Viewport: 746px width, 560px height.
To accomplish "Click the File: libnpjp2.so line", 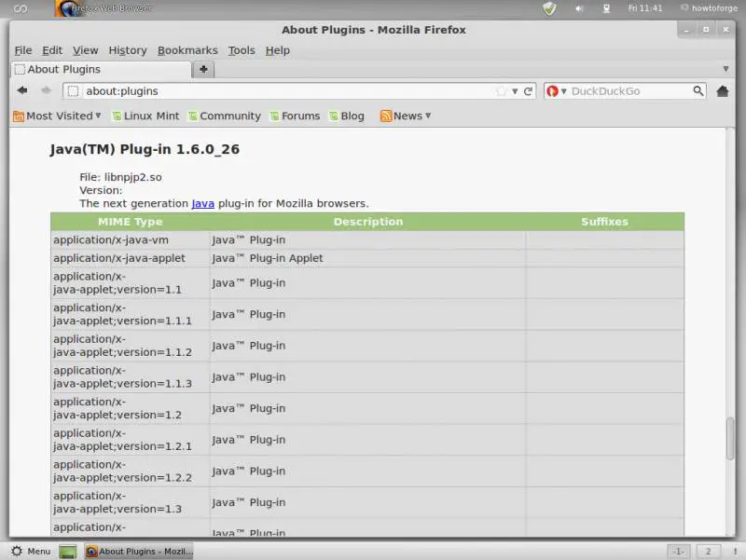I will tap(121, 177).
